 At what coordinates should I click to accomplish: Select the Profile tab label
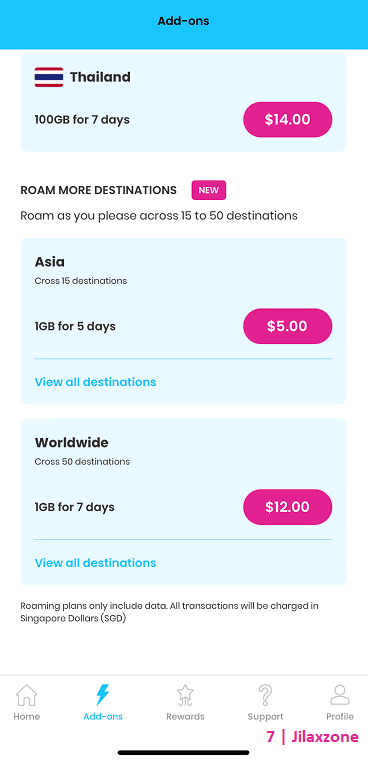pyautogui.click(x=340, y=716)
